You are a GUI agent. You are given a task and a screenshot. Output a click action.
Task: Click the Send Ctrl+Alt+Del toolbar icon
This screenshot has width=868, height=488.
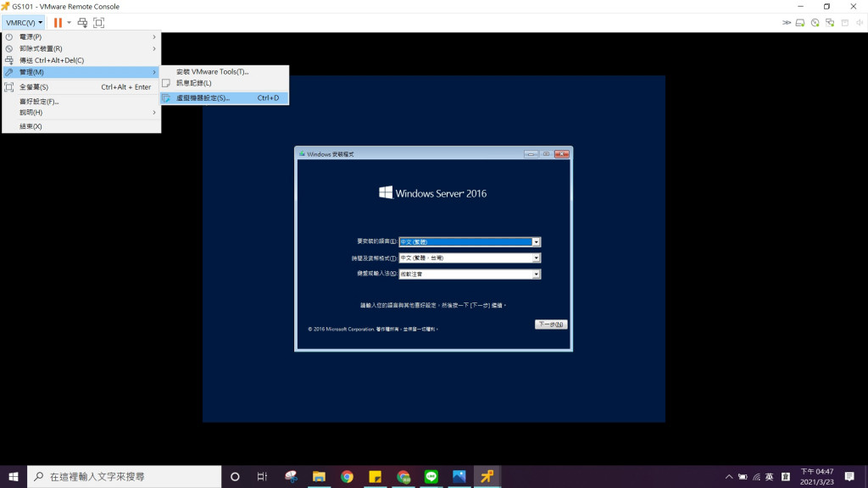click(82, 23)
